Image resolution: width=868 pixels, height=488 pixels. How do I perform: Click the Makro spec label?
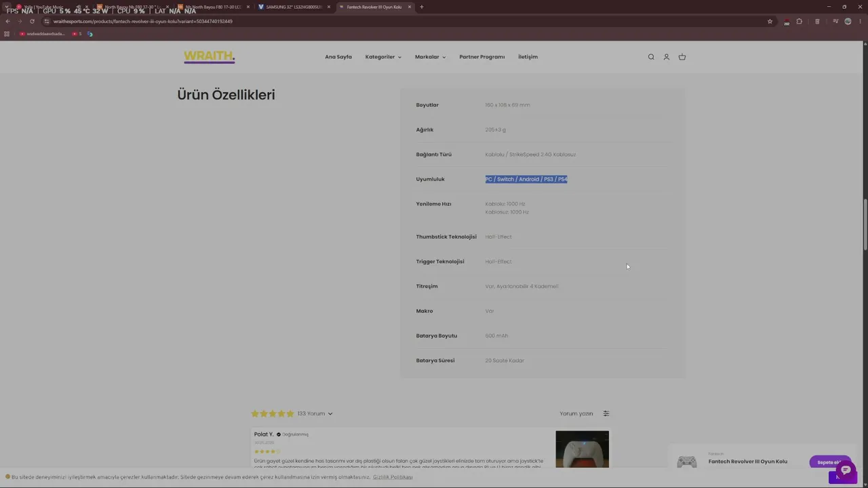tap(425, 311)
